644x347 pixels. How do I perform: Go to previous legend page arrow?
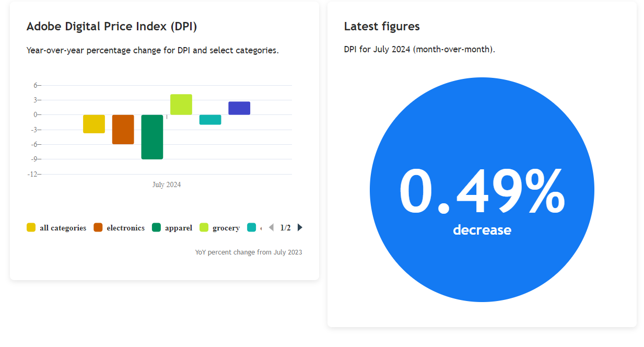point(271,227)
